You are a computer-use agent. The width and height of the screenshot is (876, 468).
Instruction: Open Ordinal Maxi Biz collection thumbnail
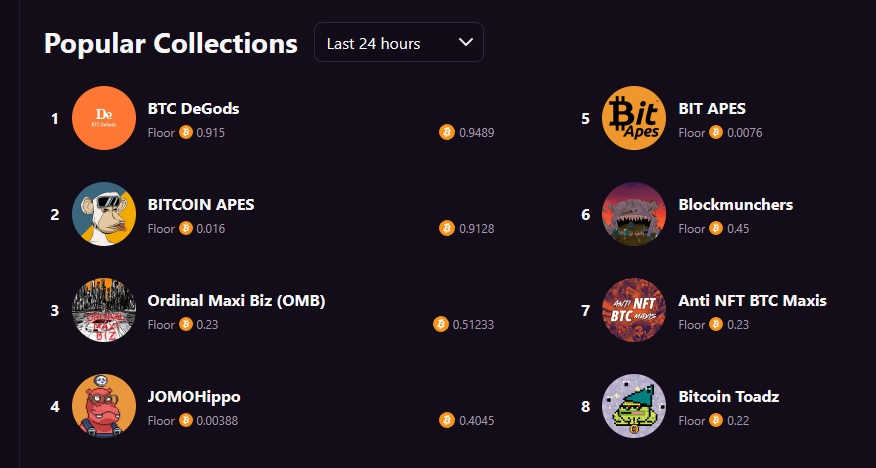[104, 310]
